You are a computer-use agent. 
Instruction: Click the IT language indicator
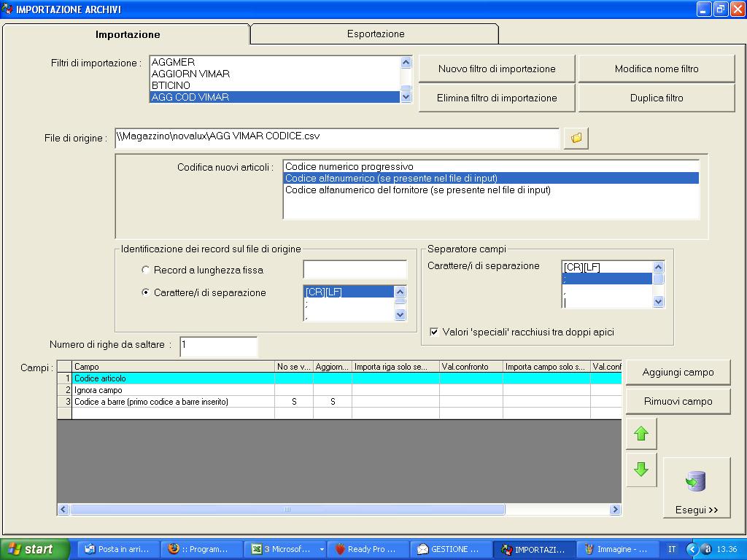tap(672, 549)
